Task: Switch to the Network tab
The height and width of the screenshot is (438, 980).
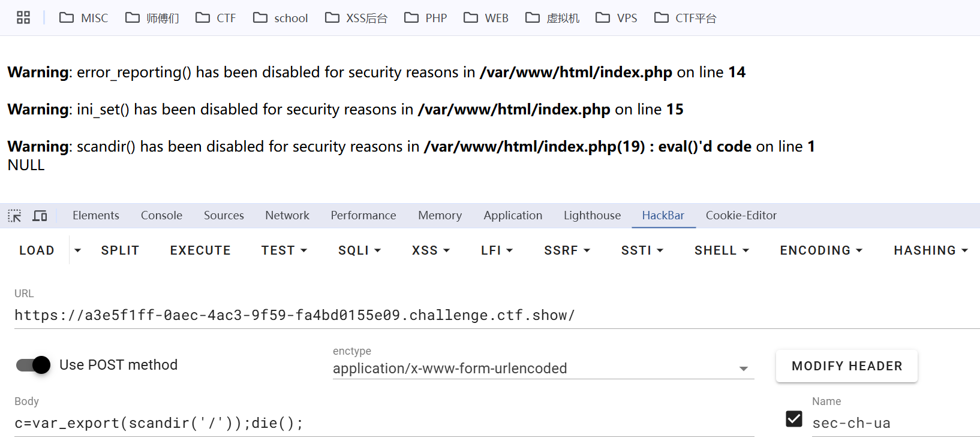Action: point(287,216)
